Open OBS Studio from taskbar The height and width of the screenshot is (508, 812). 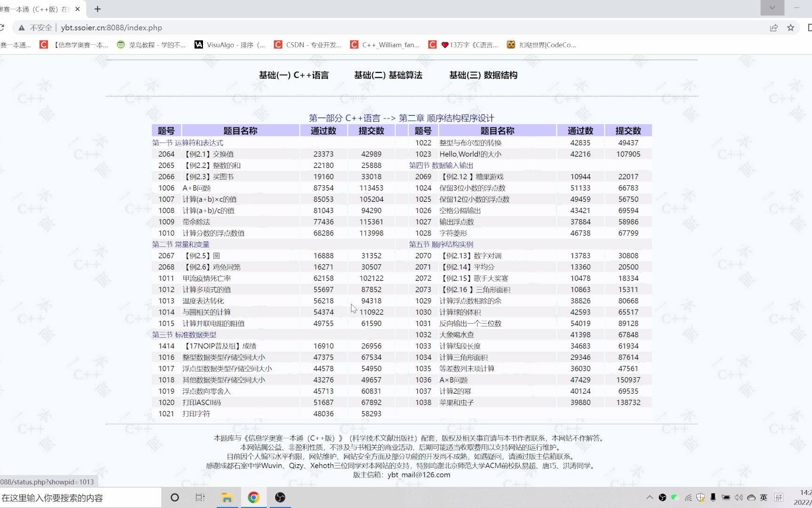(280, 498)
